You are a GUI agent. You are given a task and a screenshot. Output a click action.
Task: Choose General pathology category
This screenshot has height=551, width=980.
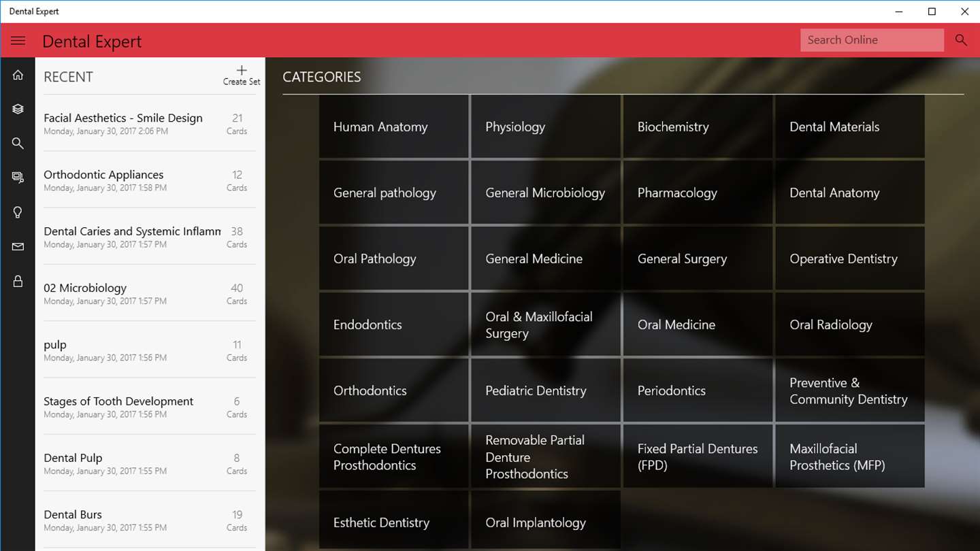pyautogui.click(x=393, y=193)
